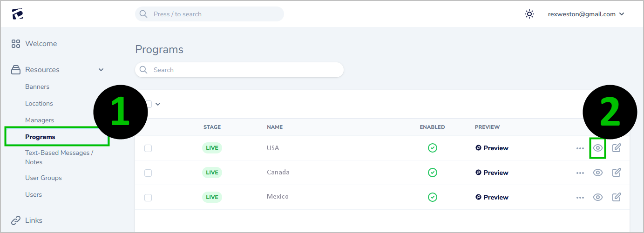Screen dimensions: 644x233
Task: Open the rexweston@gmail.com account dropdown
Action: point(586,14)
